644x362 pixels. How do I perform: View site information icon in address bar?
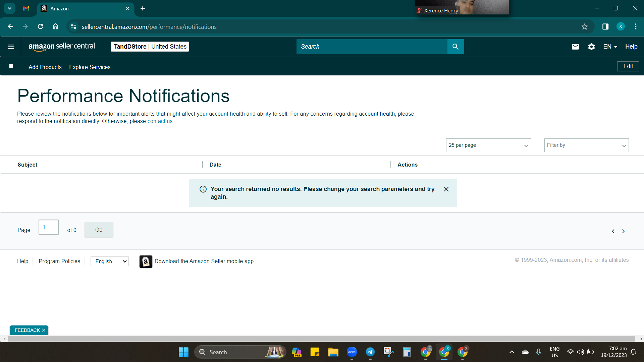(73, 26)
